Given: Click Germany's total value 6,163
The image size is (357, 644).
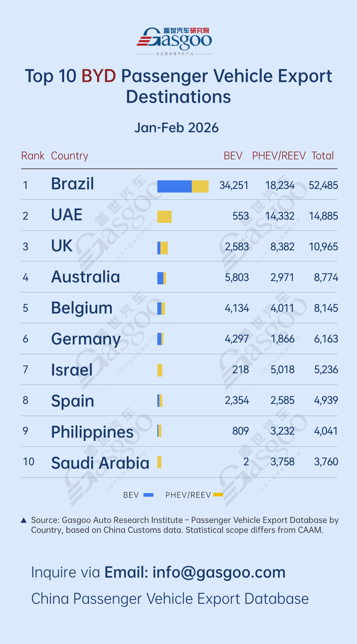Looking at the screenshot, I should 326,339.
